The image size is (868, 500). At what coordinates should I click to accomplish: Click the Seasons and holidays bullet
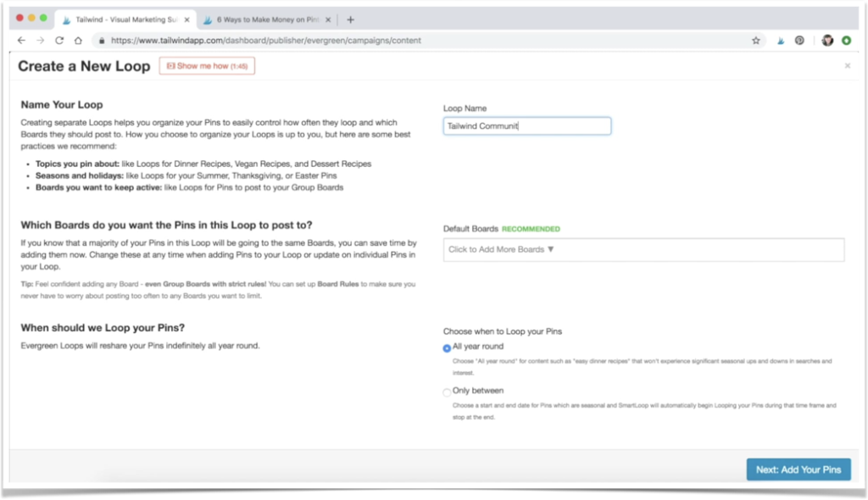pyautogui.click(x=186, y=175)
